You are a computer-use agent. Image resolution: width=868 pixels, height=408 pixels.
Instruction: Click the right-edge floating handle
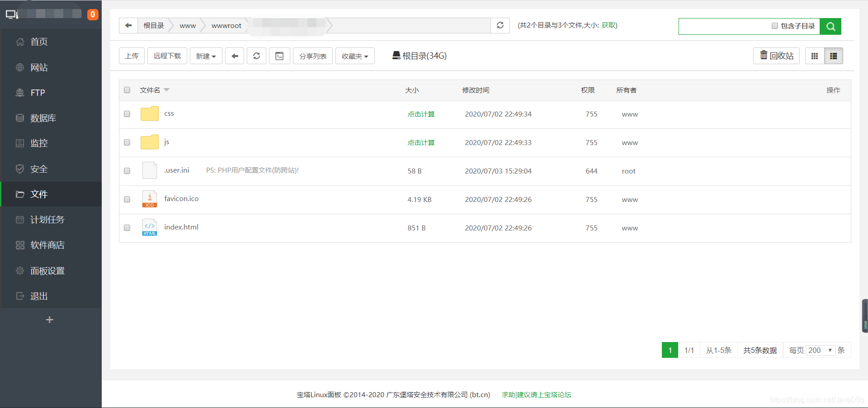point(865,316)
